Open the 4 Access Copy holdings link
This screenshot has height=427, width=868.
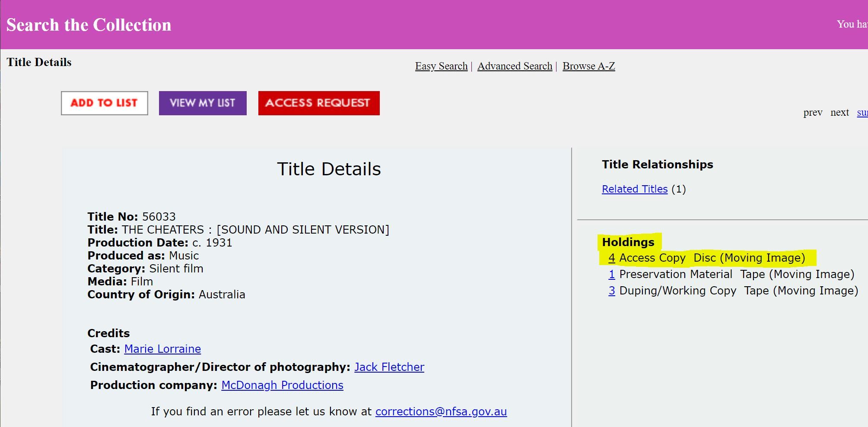[612, 258]
